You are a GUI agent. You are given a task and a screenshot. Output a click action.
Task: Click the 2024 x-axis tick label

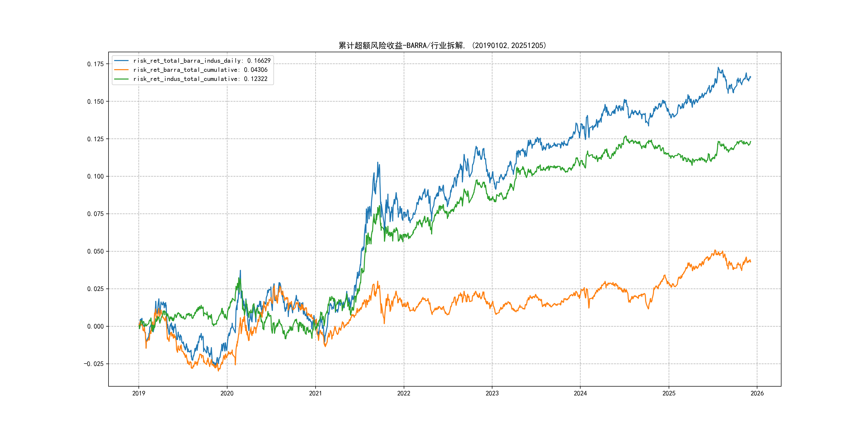(x=580, y=393)
